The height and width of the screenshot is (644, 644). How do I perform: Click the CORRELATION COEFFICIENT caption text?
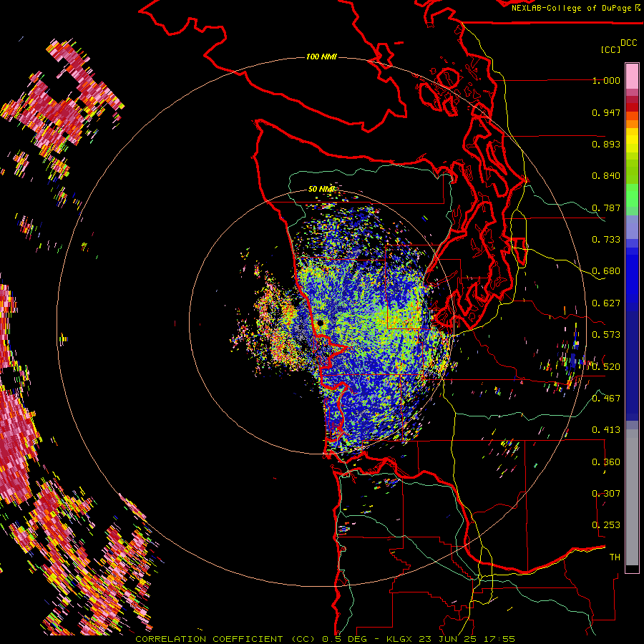(209, 639)
